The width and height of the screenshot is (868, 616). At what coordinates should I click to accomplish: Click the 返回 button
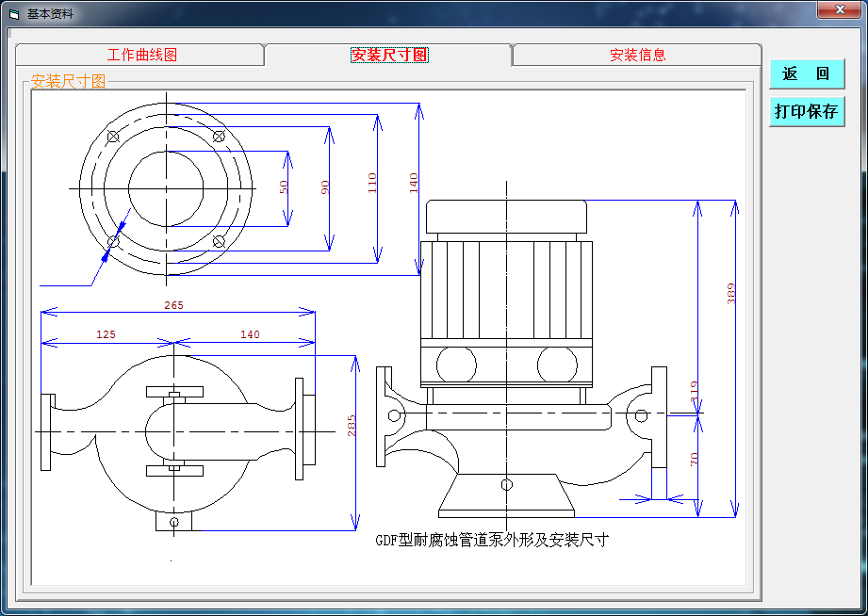(x=807, y=73)
